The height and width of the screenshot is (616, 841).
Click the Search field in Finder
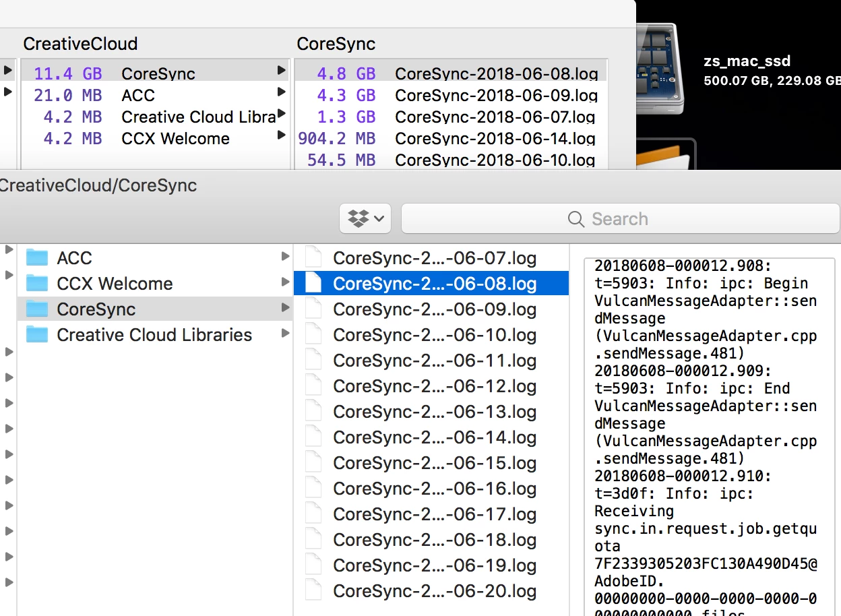pyautogui.click(x=620, y=218)
